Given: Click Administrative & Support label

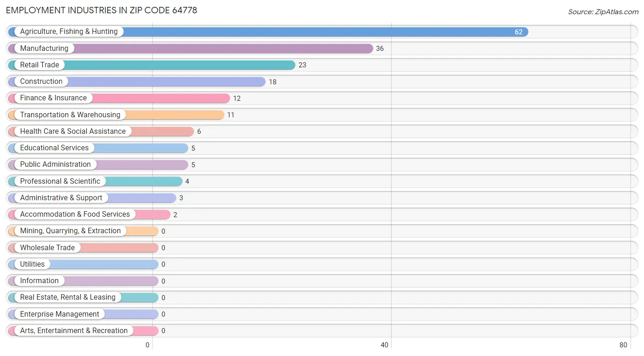Looking at the screenshot, I should (x=61, y=197).
